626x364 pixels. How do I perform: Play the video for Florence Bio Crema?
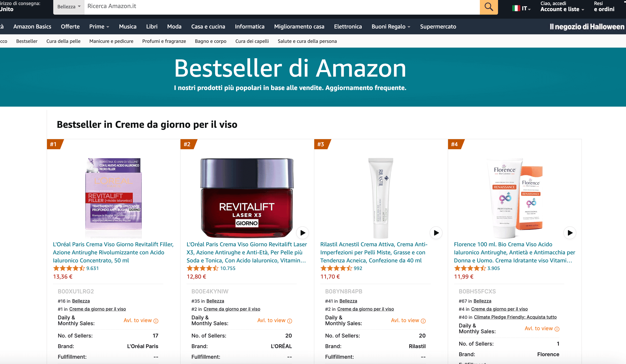click(570, 233)
